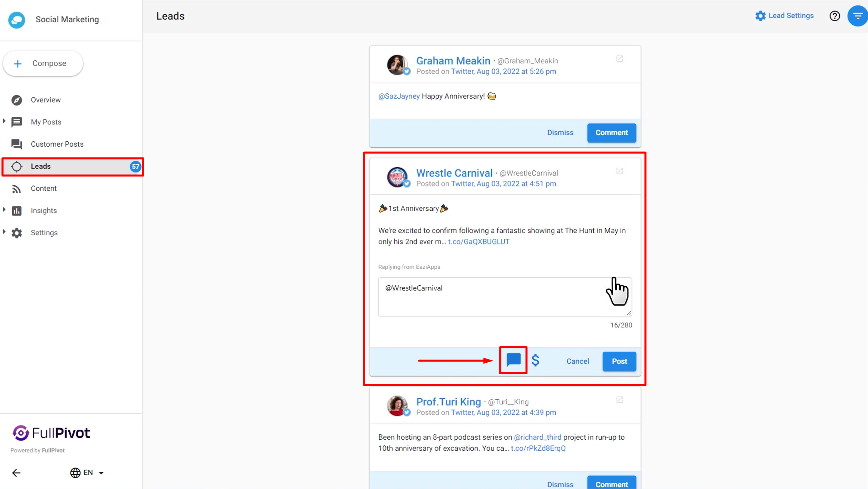Open Graham Meakin's profile name link
The height and width of the screenshot is (489, 868).
[453, 61]
